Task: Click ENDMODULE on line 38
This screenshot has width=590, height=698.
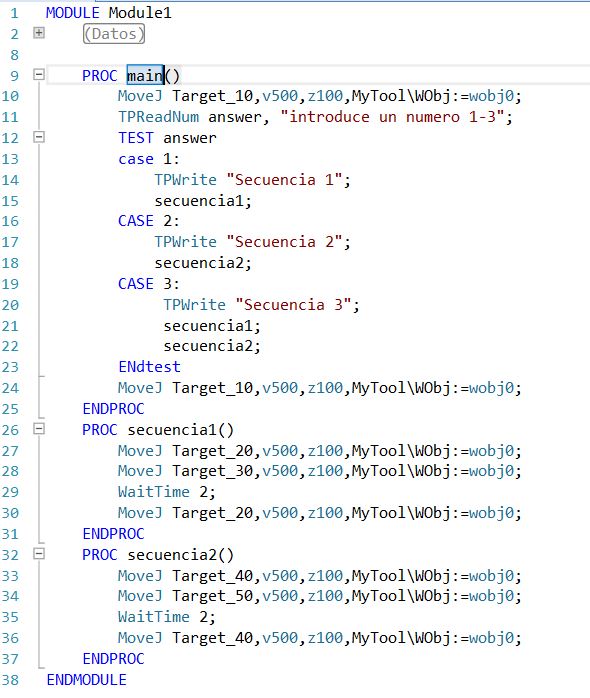Action: click(x=86, y=680)
